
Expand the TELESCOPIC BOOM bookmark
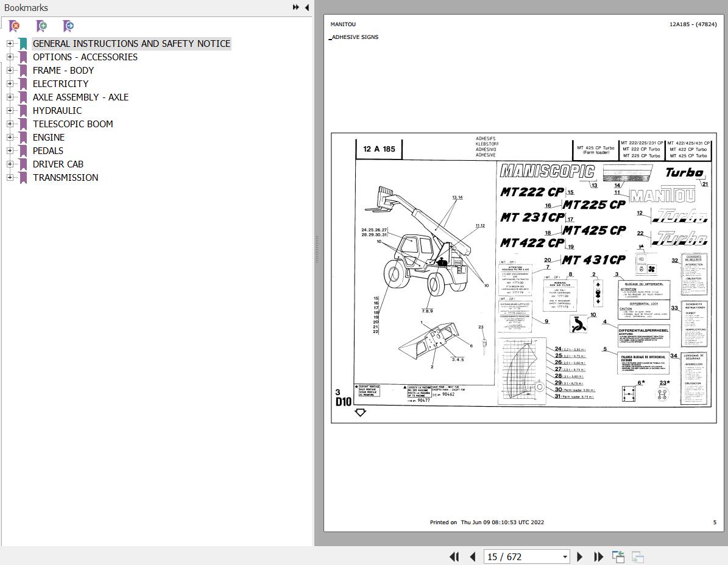(x=10, y=124)
